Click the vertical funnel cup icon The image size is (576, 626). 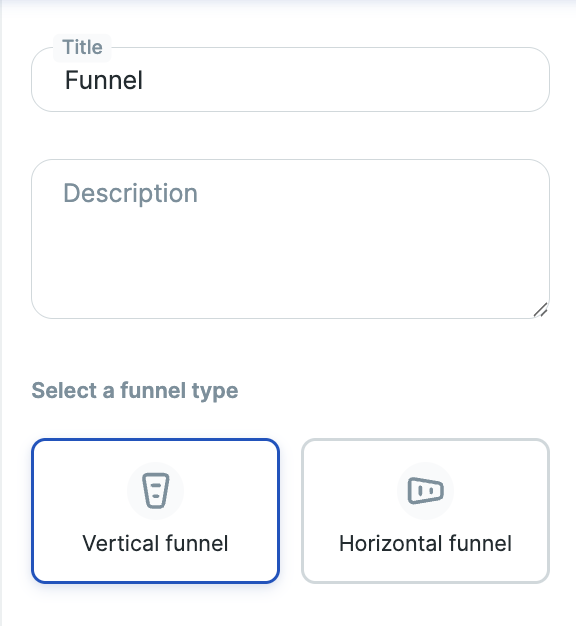155,490
